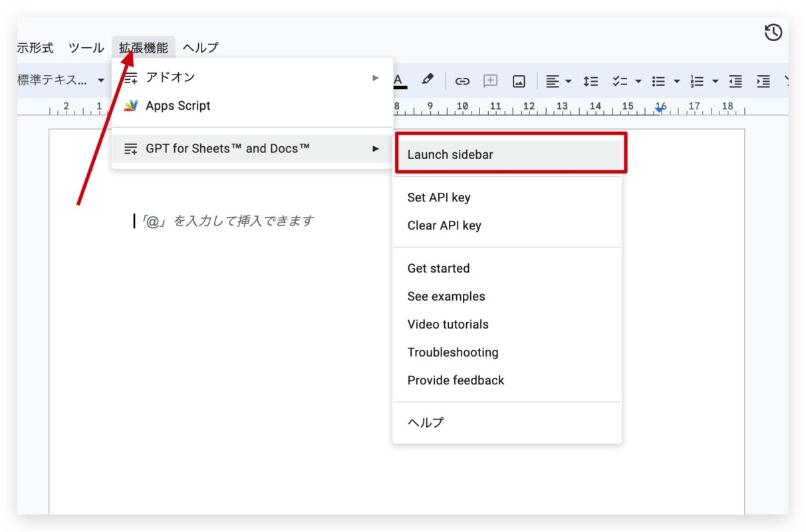
Task: Expand the bulleted list options arrow
Action: pyautogui.click(x=676, y=81)
